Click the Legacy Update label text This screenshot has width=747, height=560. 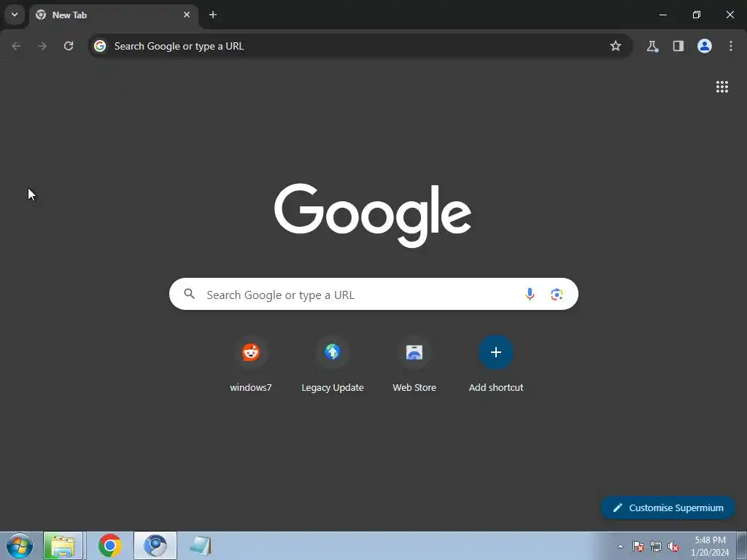coord(333,388)
